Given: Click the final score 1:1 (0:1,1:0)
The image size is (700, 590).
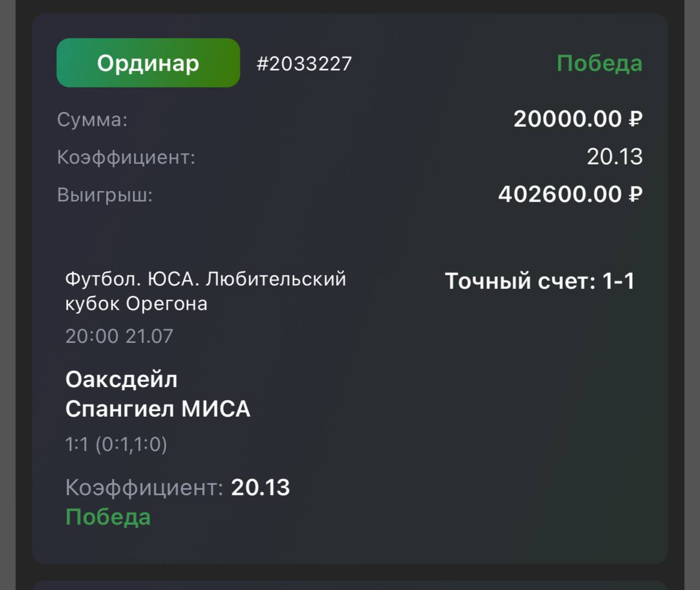Looking at the screenshot, I should click(x=116, y=444).
